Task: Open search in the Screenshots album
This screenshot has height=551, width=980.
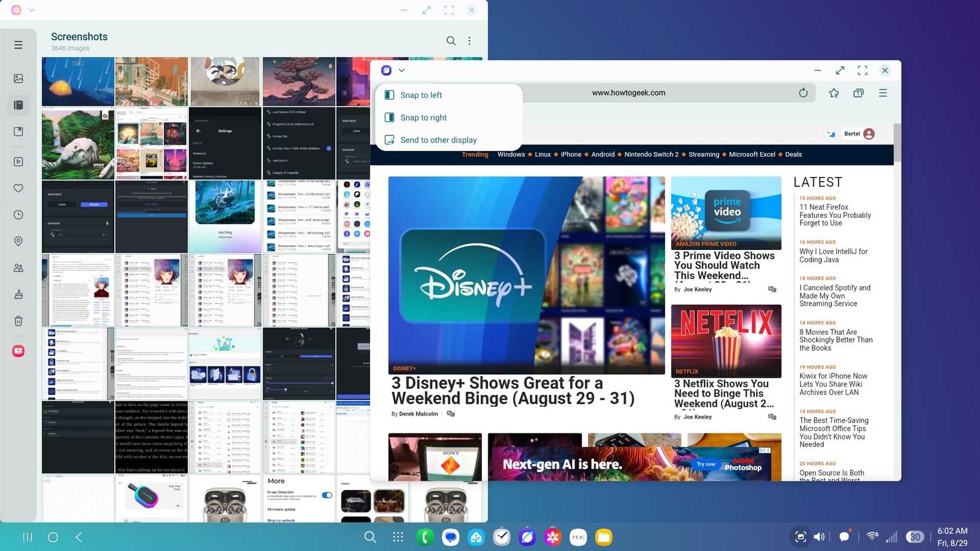Action: pyautogui.click(x=451, y=40)
